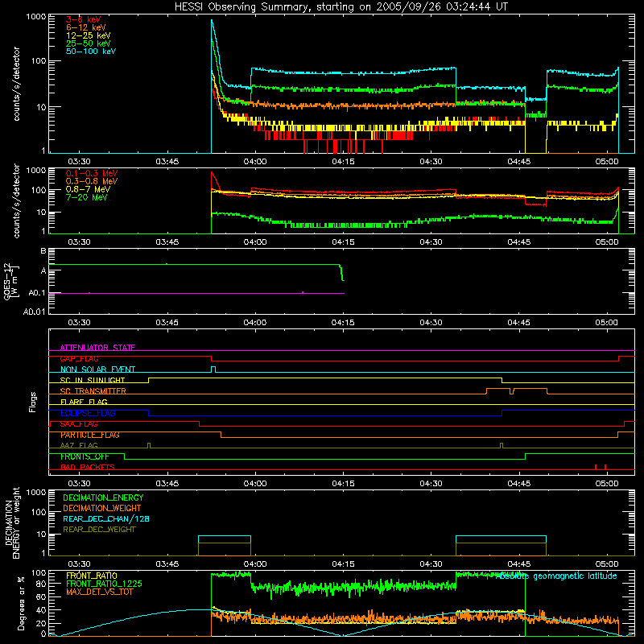Click the REAR_DEC_WEIGHT legend label
The image size is (644, 644).
click(99, 530)
